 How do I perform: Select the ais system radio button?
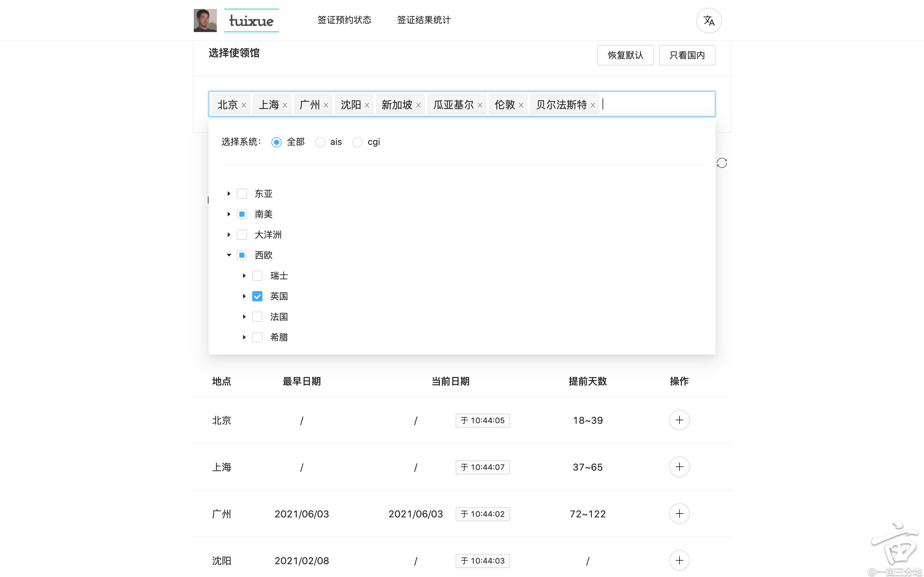320,142
